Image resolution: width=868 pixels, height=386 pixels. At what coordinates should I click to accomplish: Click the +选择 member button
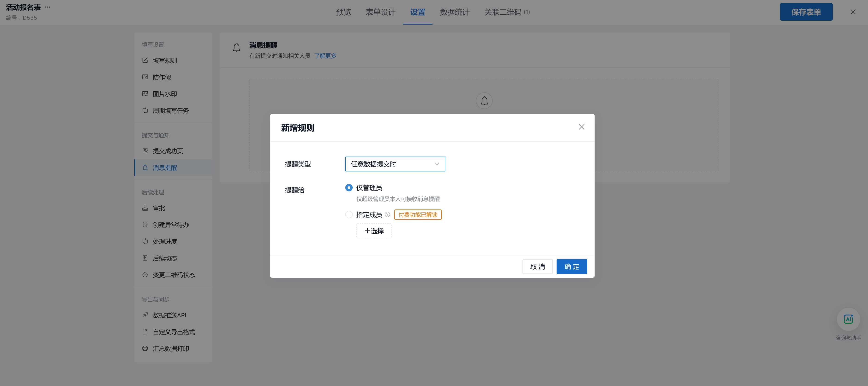[x=374, y=231]
